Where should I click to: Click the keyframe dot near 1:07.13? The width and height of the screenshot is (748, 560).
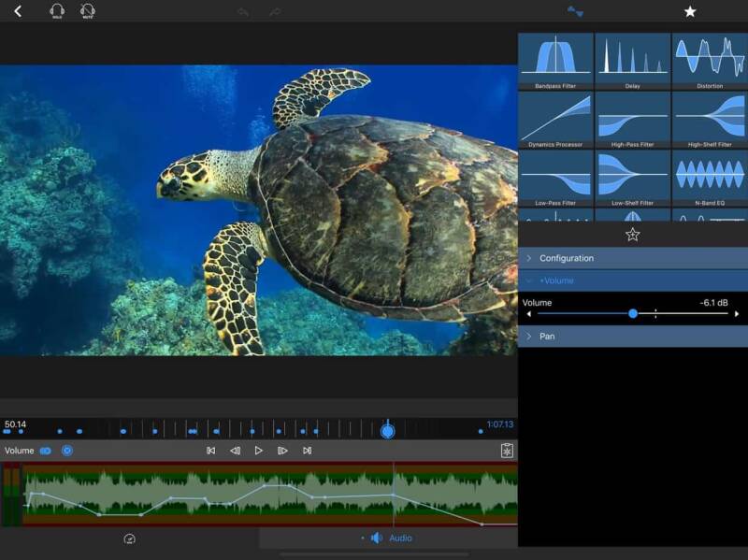481,432
